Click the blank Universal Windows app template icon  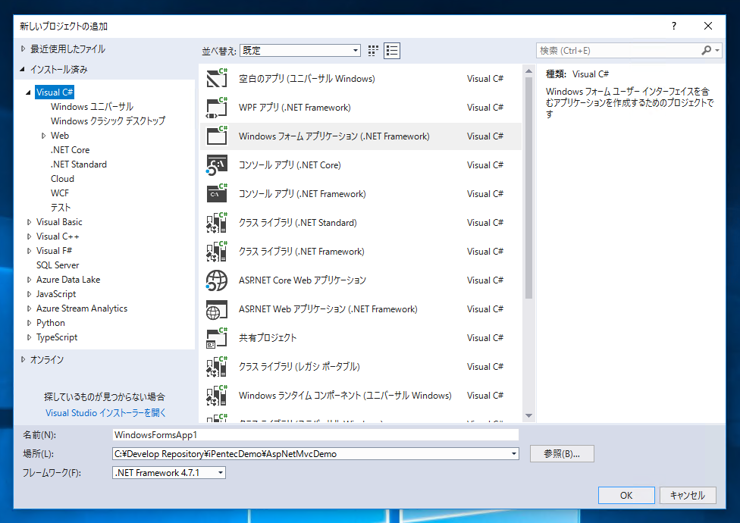click(x=217, y=78)
